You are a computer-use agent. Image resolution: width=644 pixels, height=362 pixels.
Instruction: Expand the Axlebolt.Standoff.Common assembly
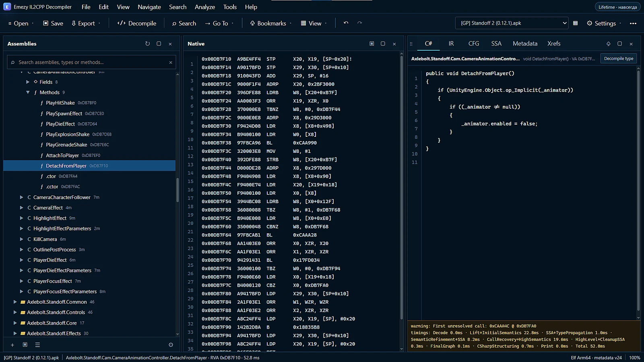click(x=15, y=302)
